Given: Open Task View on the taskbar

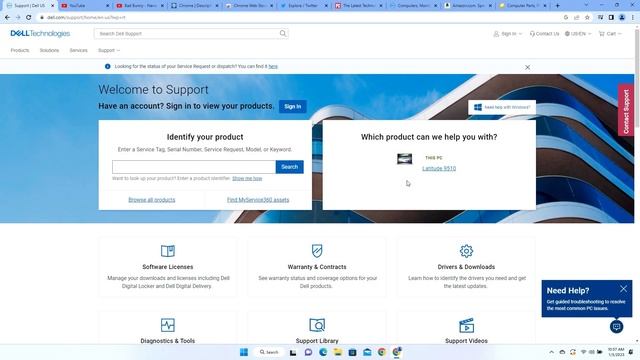Looking at the screenshot, I should point(293,352).
